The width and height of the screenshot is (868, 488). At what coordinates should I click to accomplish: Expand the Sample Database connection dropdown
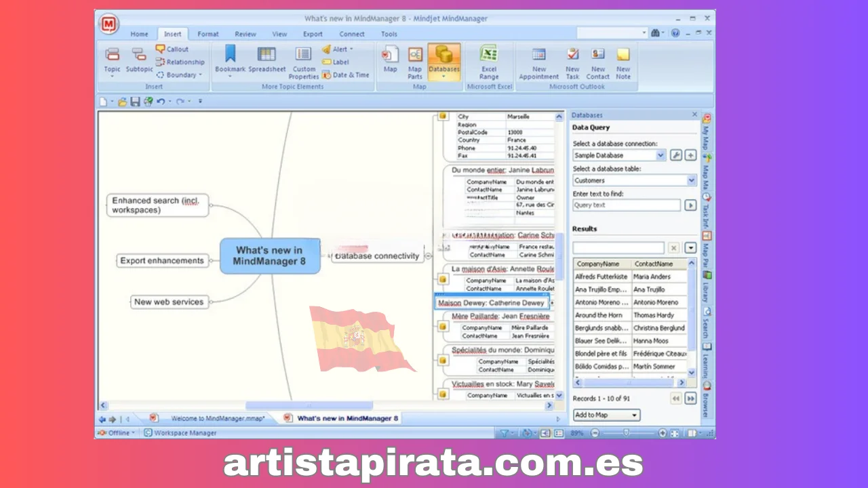tap(661, 155)
